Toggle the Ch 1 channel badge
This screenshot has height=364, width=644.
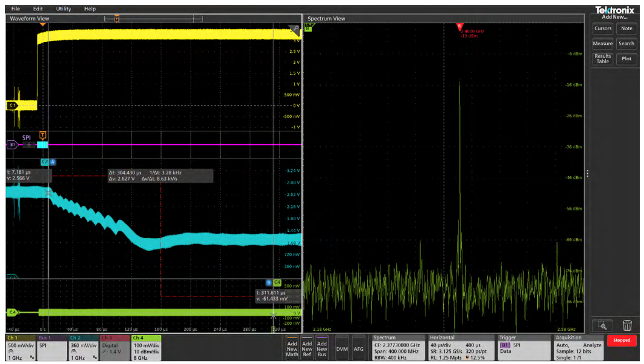[x=21, y=348]
